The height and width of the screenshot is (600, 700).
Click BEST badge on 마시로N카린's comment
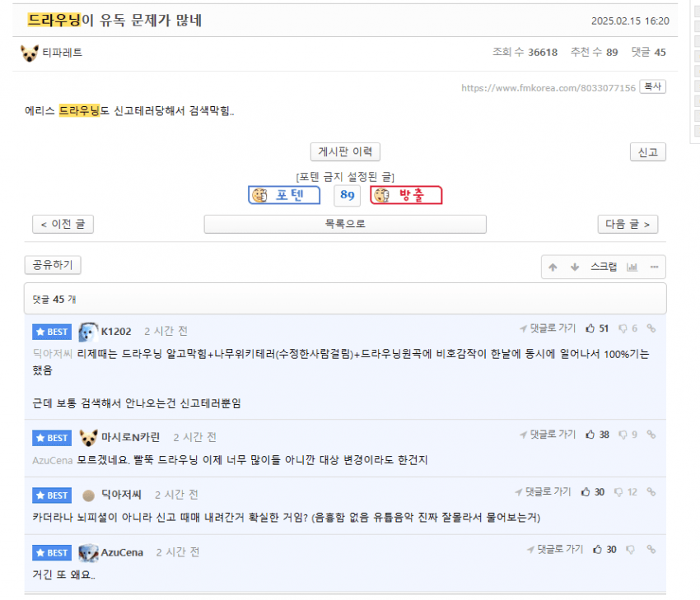click(x=52, y=438)
